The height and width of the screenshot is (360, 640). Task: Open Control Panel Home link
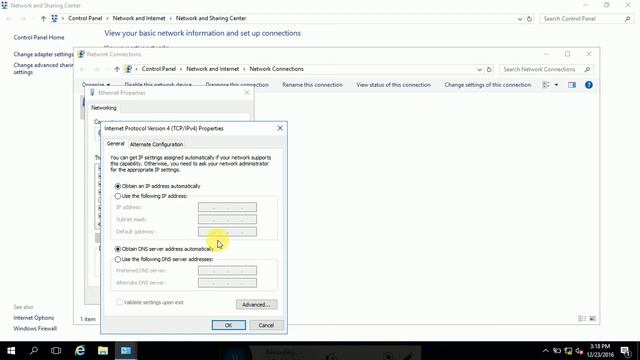39,37
